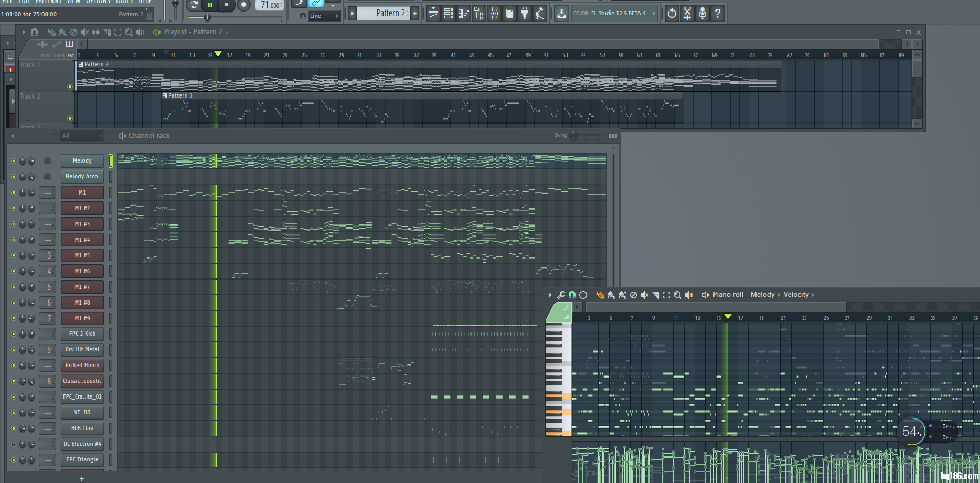Image resolution: width=980 pixels, height=483 pixels.
Task: Open the Playlist options menu arrow
Action: click(x=24, y=32)
